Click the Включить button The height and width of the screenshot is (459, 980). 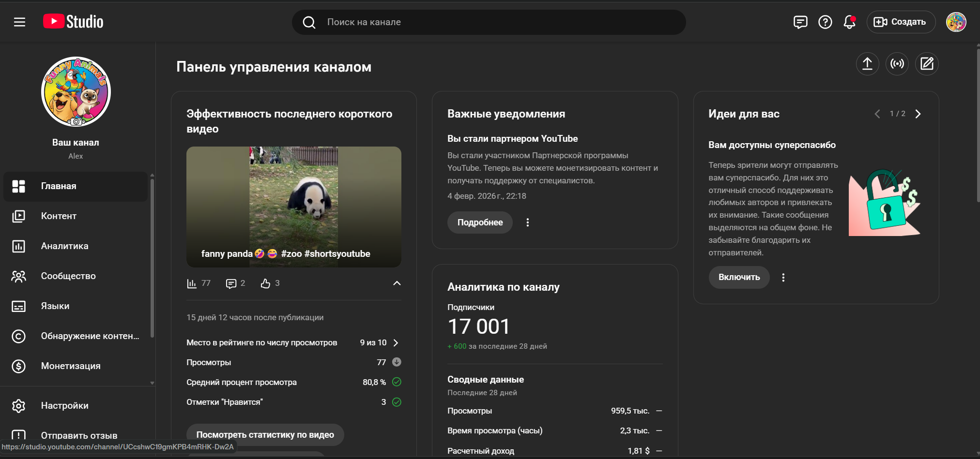739,278
